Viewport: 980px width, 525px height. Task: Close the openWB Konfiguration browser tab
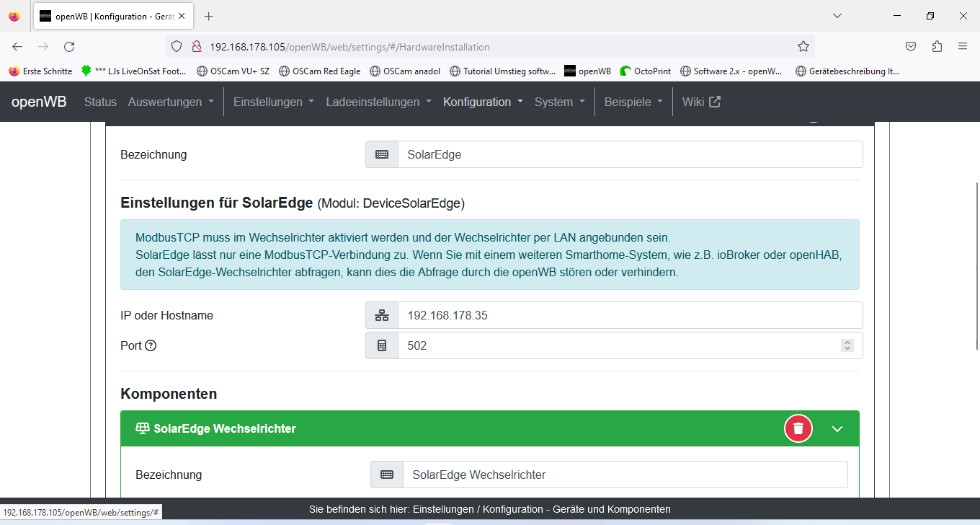pyautogui.click(x=183, y=16)
